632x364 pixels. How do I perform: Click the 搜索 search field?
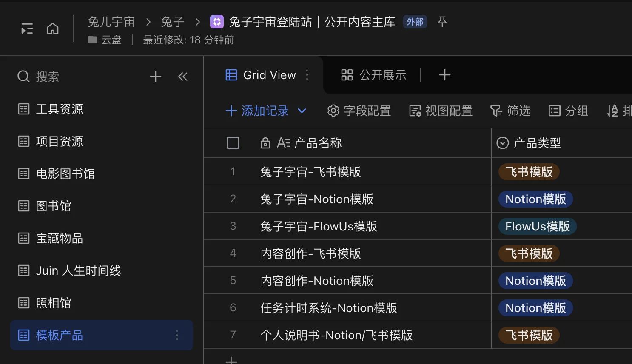pos(47,77)
